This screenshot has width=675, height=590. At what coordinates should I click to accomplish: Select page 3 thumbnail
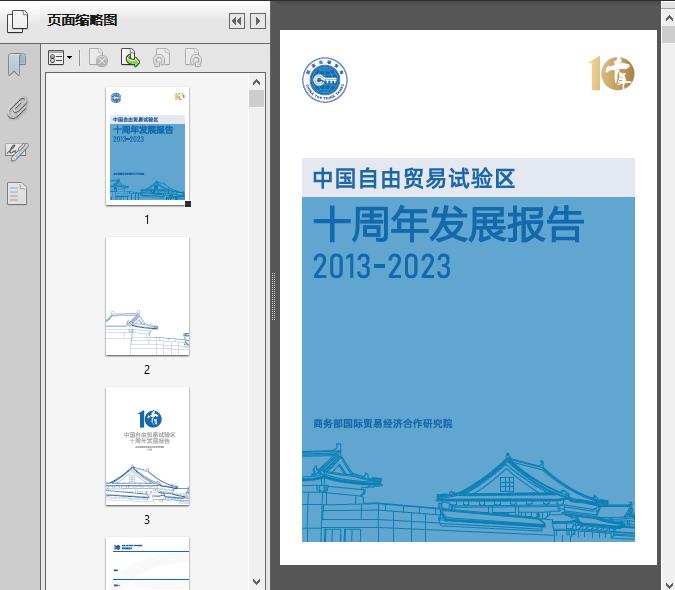click(147, 446)
